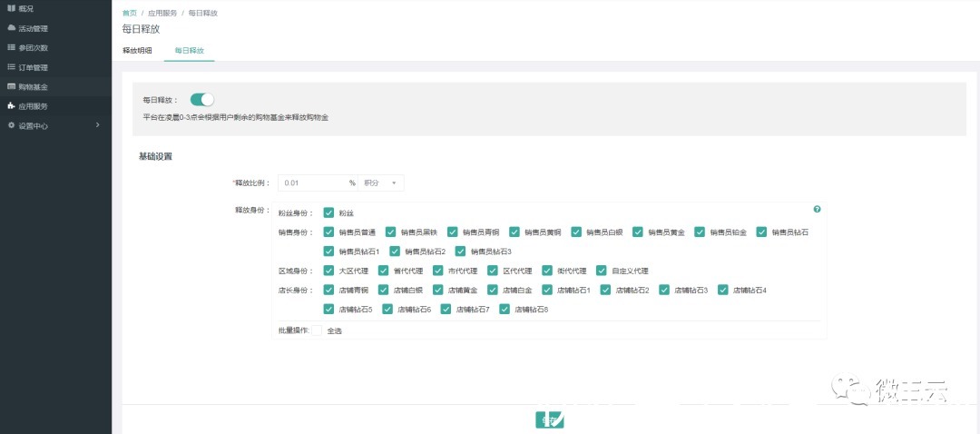Click the 保存 button at the bottom
The width and height of the screenshot is (980, 434).
(x=550, y=420)
